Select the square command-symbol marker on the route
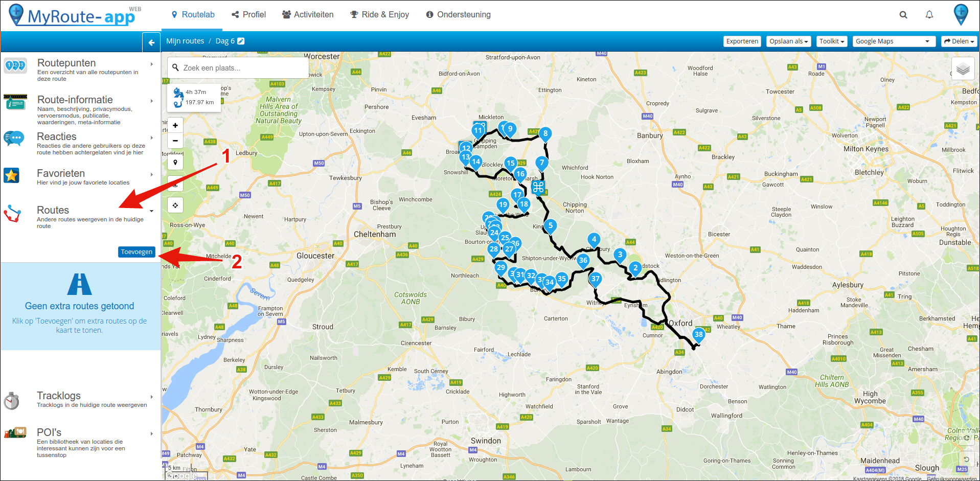This screenshot has width=980, height=481. tap(538, 188)
